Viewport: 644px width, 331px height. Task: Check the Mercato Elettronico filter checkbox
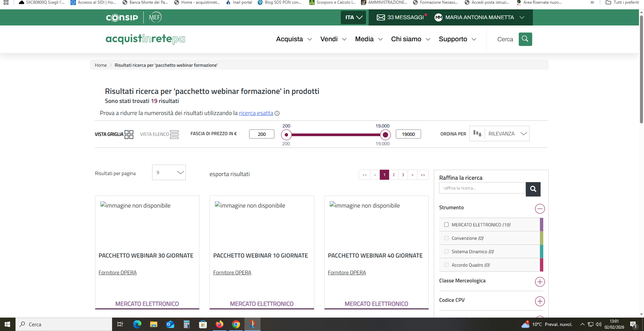point(446,225)
